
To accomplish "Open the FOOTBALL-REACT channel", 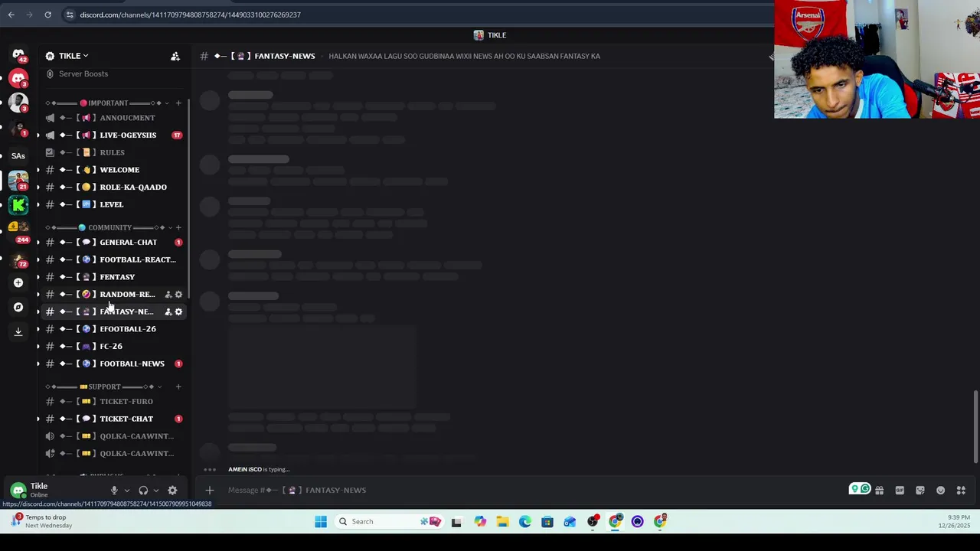I will click(113, 259).
